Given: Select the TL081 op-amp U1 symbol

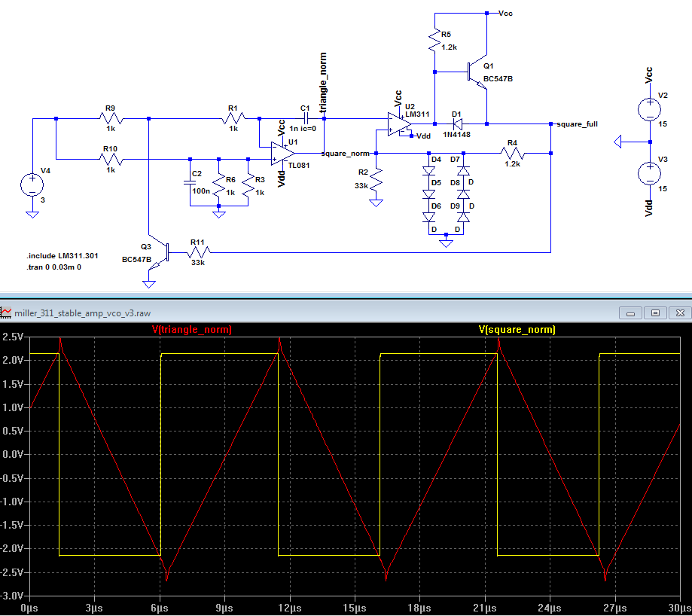Looking at the screenshot, I should coord(283,154).
